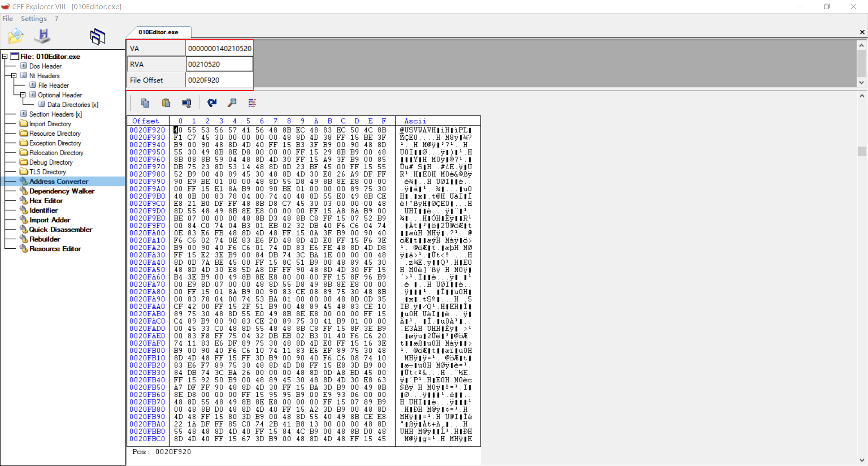Click the address converter panel scroll-up arrow
The image size is (868, 466).
(862, 45)
